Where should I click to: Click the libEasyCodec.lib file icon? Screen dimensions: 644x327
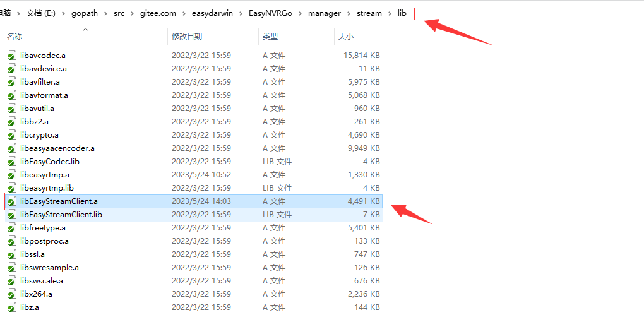point(12,162)
